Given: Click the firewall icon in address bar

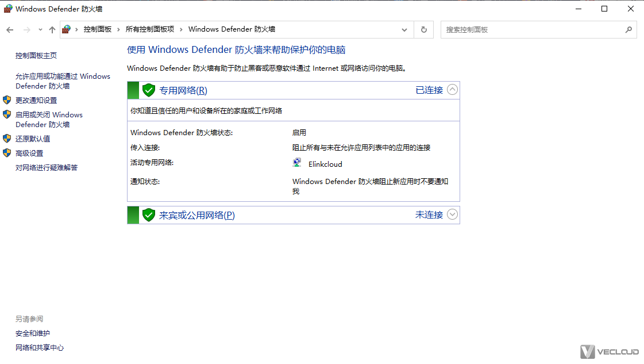Looking at the screenshot, I should point(66,29).
